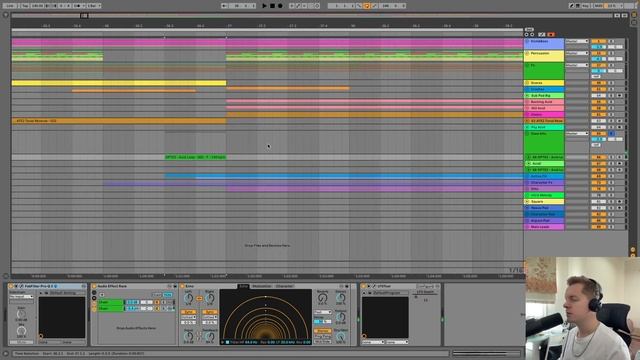Toggle the orange Lock Envelopes icon
640x360 pixels.
(551, 35)
